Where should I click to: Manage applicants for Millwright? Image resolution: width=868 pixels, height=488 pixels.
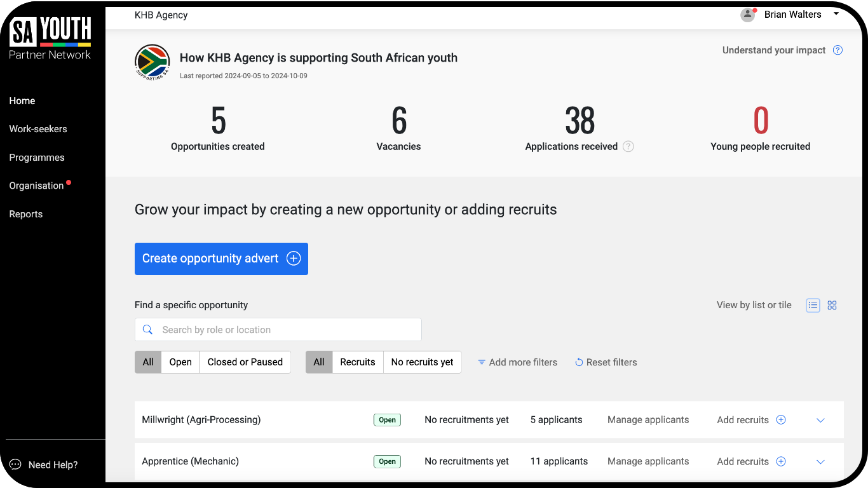648,420
